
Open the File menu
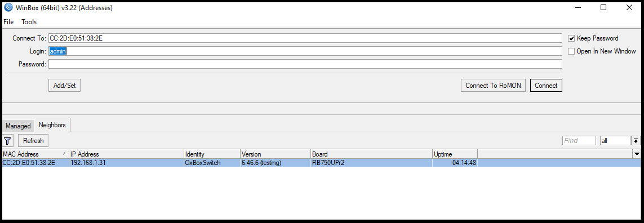(x=8, y=22)
